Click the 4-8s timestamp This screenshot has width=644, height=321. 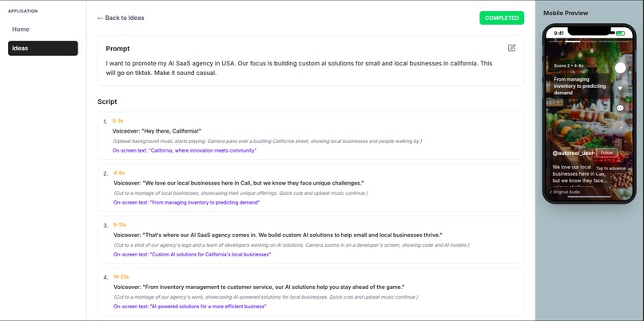(119, 172)
